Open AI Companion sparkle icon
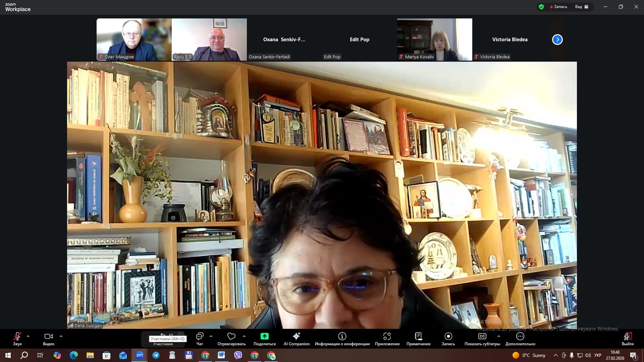The height and width of the screenshot is (362, 644). coord(296,336)
